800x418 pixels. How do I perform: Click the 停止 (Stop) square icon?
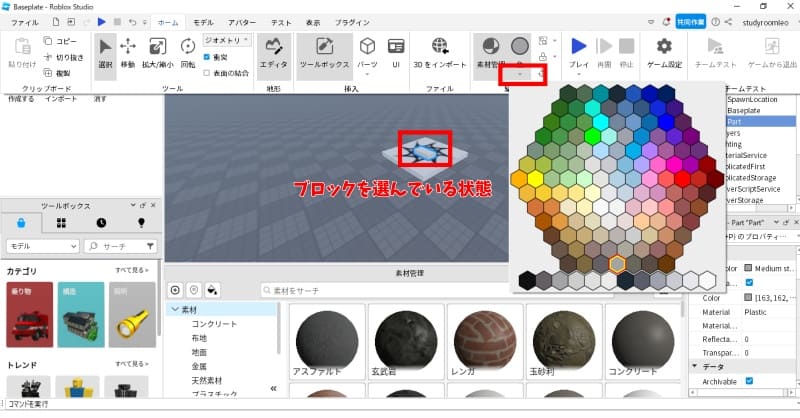pyautogui.click(x=627, y=46)
